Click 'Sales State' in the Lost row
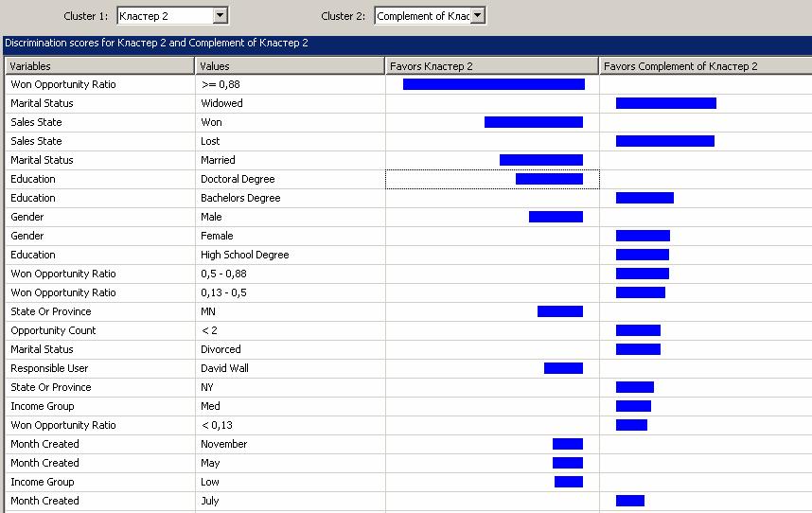 [x=36, y=141]
